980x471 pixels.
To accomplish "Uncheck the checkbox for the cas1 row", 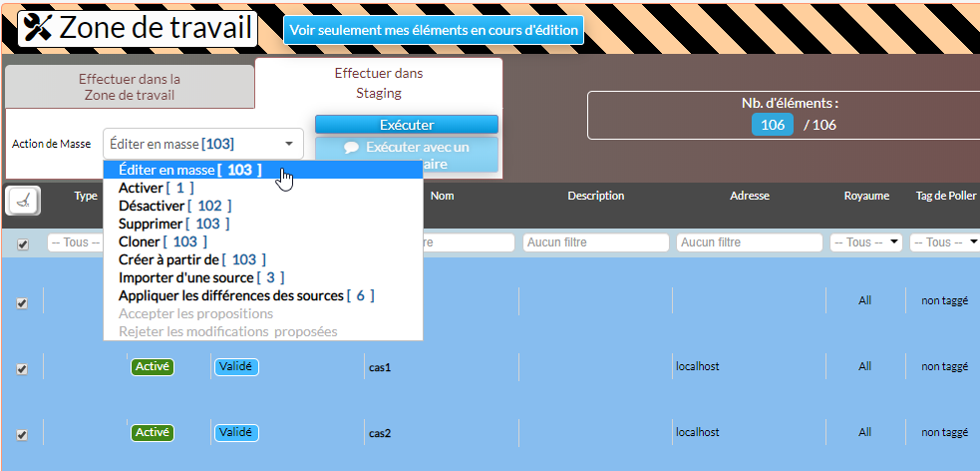I will (22, 368).
